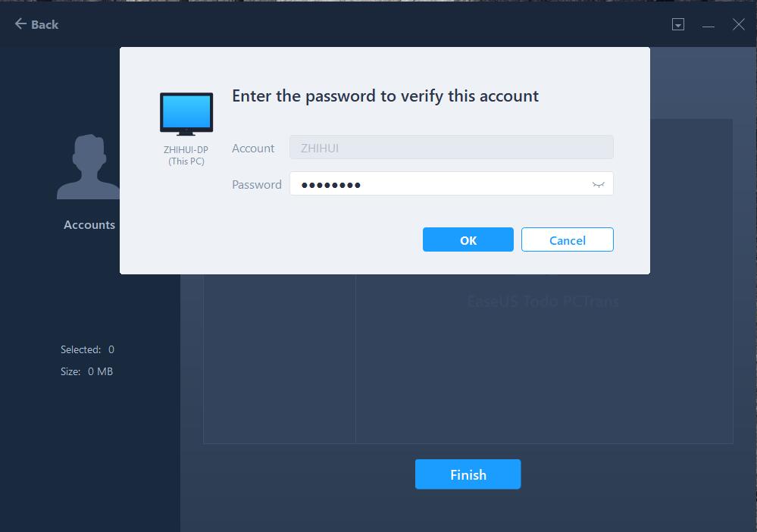
Task: Click the Password field label
Action: click(x=257, y=185)
